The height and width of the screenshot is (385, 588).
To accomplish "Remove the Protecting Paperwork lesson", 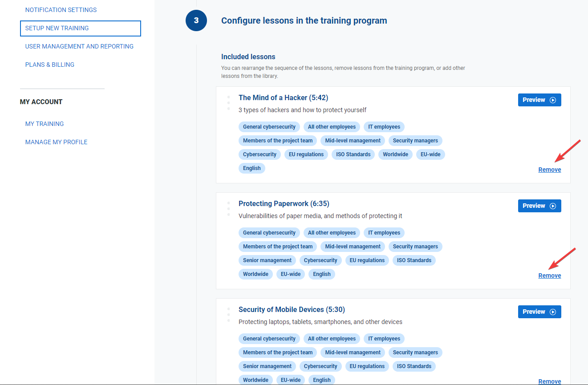I will (549, 275).
